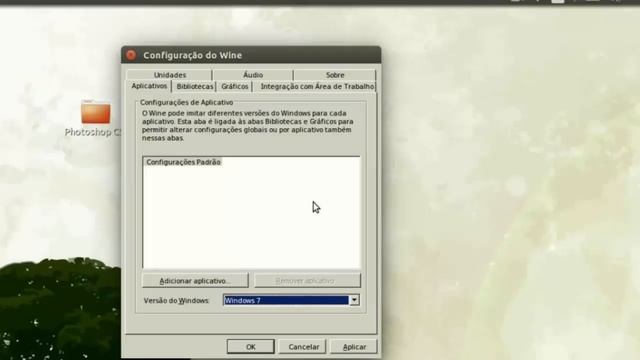Open the Gráficos tab
This screenshot has height=360, width=640.
click(235, 87)
